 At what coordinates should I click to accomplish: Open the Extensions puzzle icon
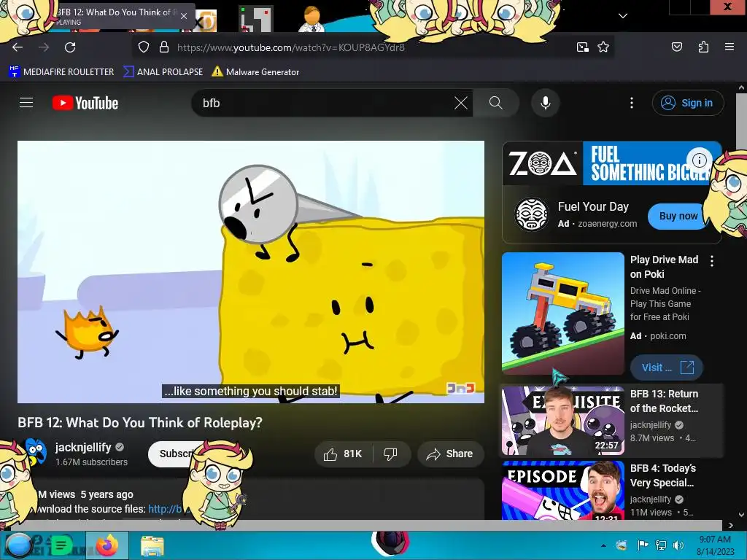pos(703,47)
